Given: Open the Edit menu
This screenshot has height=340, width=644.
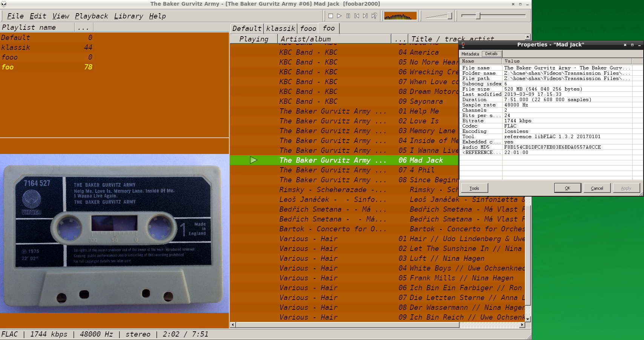Looking at the screenshot, I should pyautogui.click(x=38, y=16).
